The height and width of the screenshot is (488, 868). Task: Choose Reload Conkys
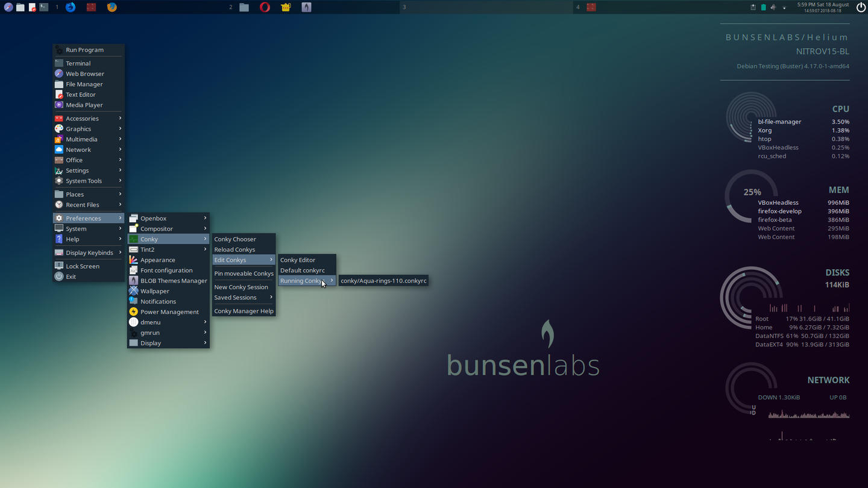tap(244, 249)
